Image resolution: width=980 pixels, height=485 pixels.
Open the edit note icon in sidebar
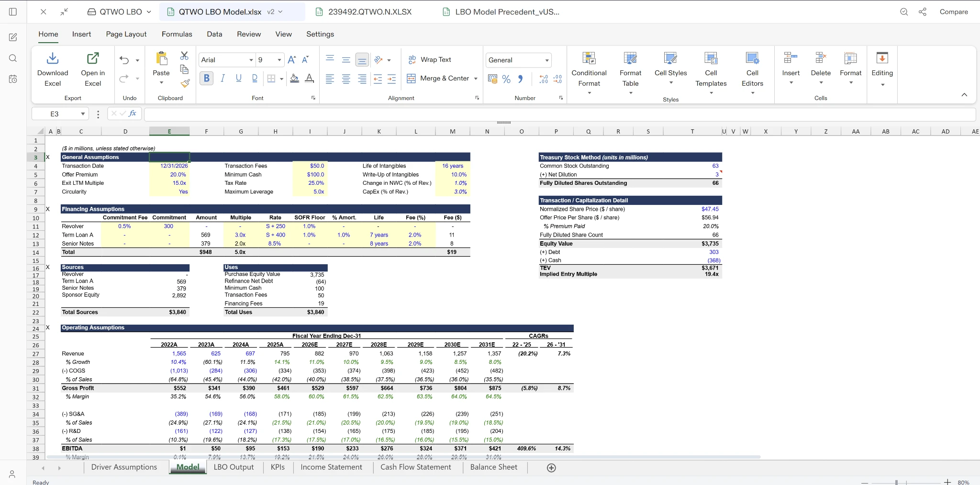point(13,37)
